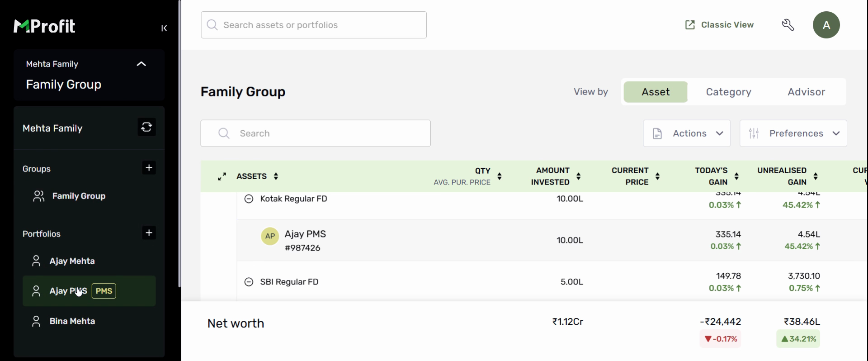Click the sync refresh icon for Mehta Family

146,128
